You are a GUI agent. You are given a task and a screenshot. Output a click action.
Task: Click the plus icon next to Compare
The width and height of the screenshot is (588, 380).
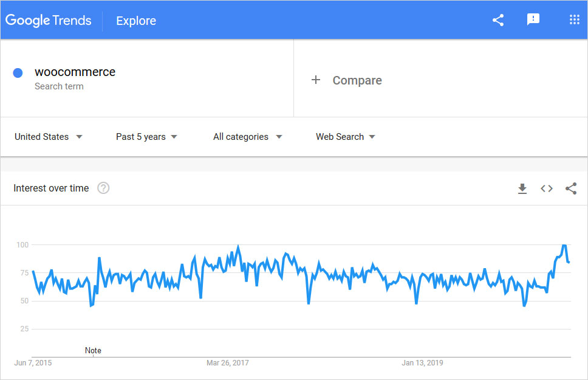click(315, 80)
